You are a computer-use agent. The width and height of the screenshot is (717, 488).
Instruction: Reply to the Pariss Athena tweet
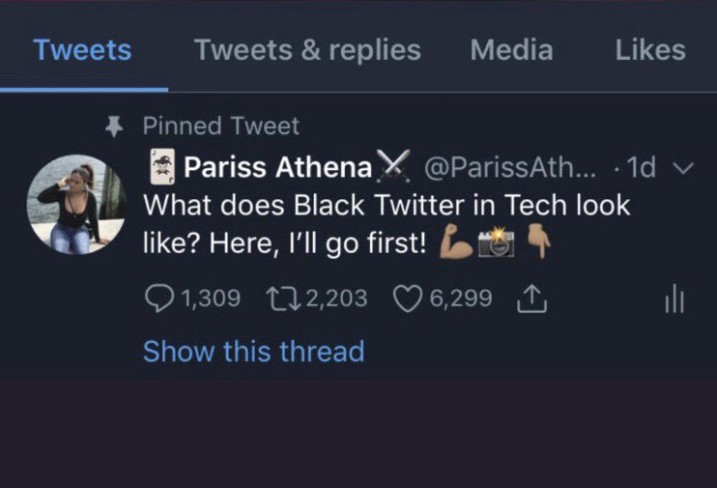click(x=159, y=298)
